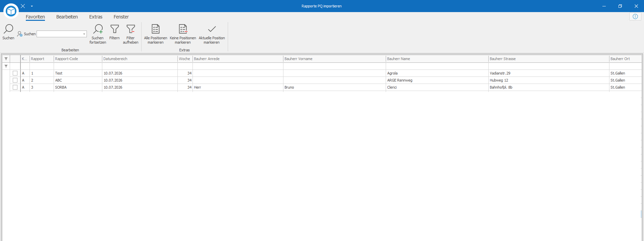The height and width of the screenshot is (241, 644).
Task: Click the Agrola name cell
Action: (437, 73)
